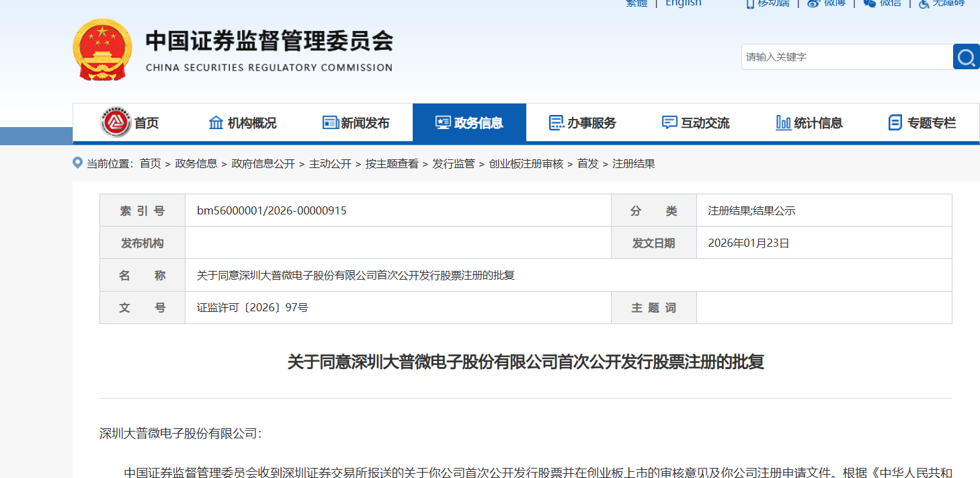Click the 创业板注册审核 breadcrumb link
Screen dimensions: 980x478
pyautogui.click(x=526, y=163)
